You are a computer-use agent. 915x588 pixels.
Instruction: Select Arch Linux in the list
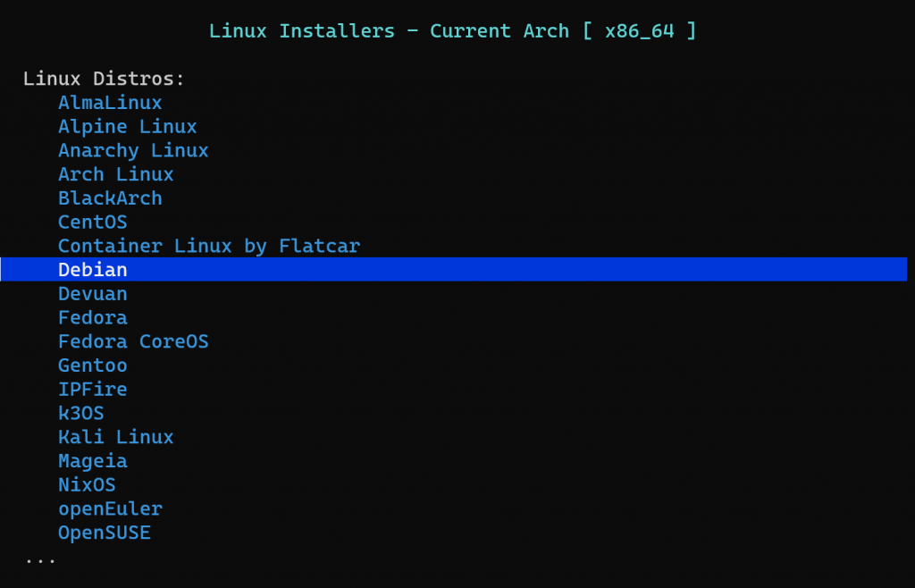[x=115, y=174]
